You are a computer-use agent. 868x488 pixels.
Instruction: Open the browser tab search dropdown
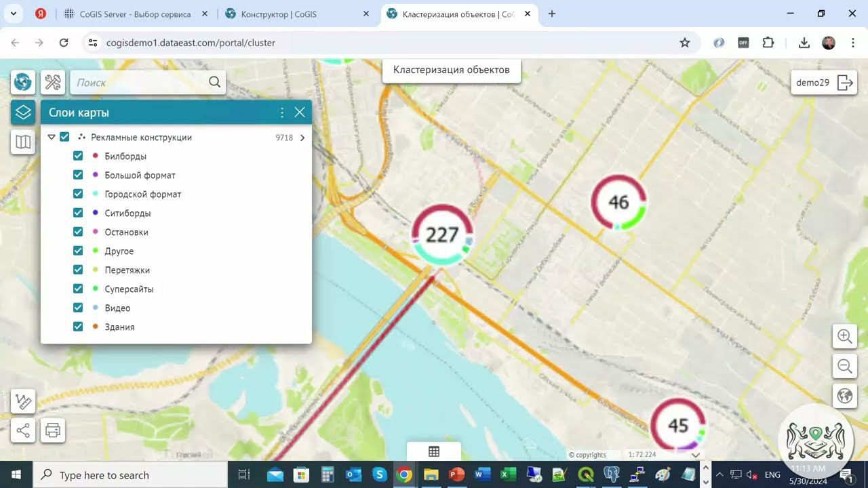click(x=13, y=14)
